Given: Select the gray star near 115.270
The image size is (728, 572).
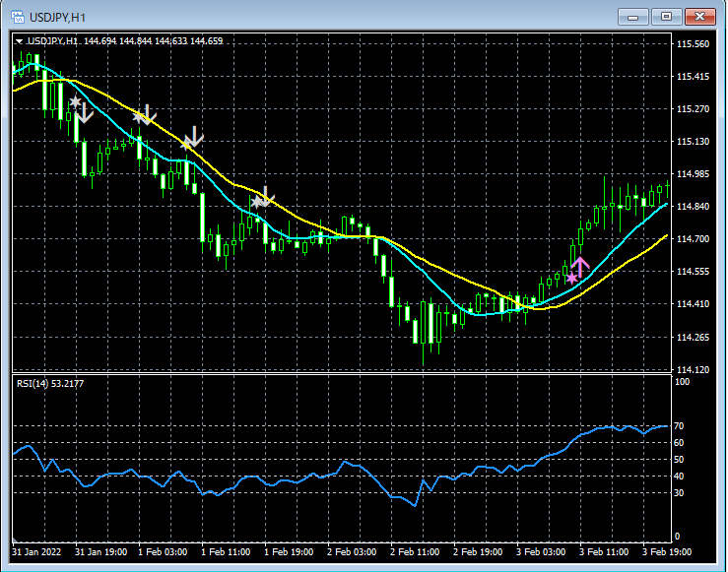Looking at the screenshot, I should click(x=75, y=101).
